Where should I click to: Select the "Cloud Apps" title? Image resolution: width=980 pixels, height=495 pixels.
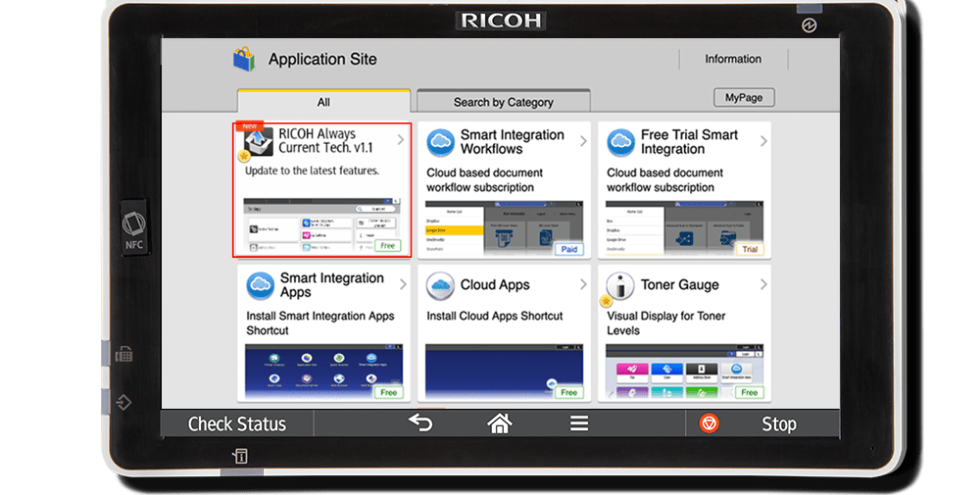pos(495,285)
